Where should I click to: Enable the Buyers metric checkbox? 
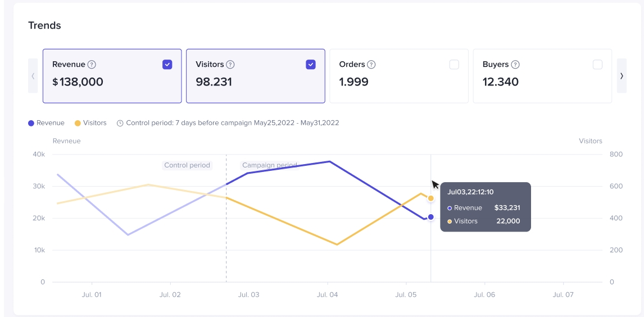point(597,65)
